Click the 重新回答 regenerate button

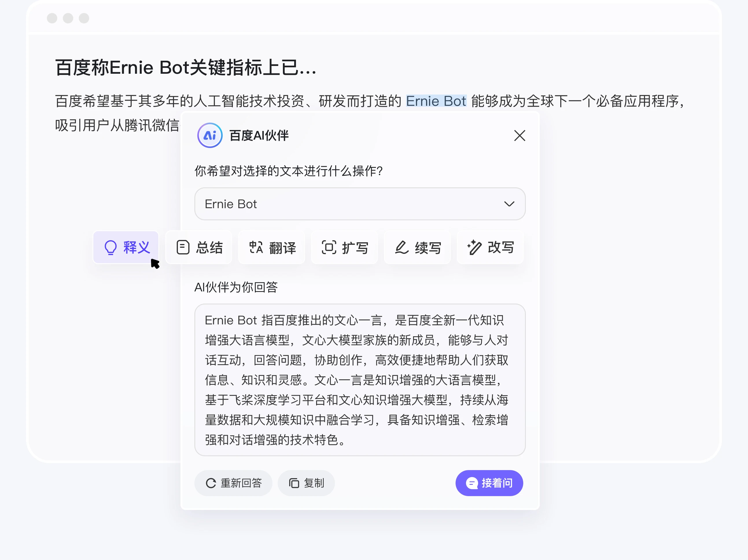[x=233, y=483]
